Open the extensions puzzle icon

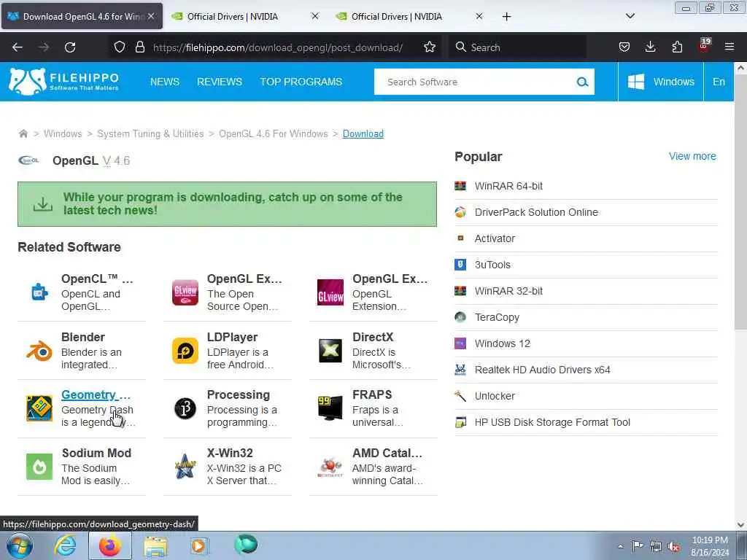tap(677, 47)
